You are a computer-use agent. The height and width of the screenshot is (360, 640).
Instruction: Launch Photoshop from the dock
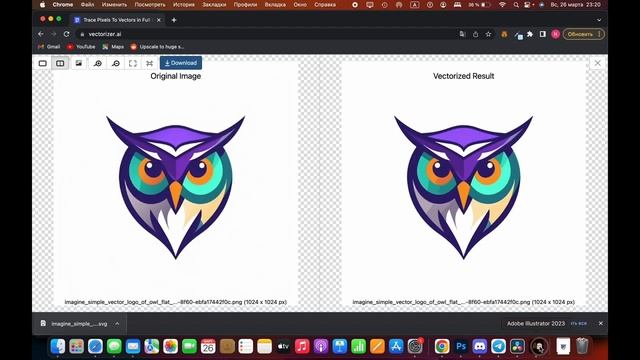pyautogui.click(x=461, y=347)
